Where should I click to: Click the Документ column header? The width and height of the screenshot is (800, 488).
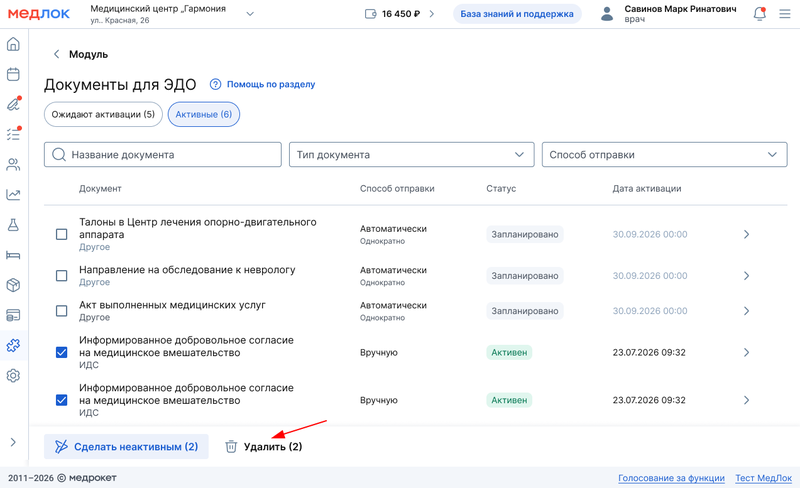(x=100, y=188)
